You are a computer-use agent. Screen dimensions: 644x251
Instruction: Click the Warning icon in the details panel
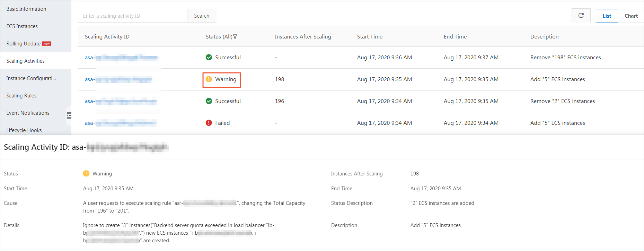coord(86,174)
